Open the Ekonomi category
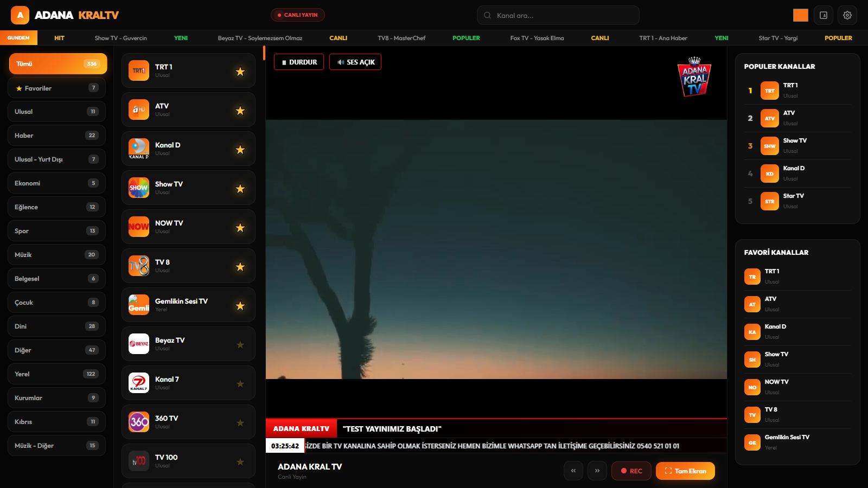This screenshot has width=868, height=488. click(57, 183)
